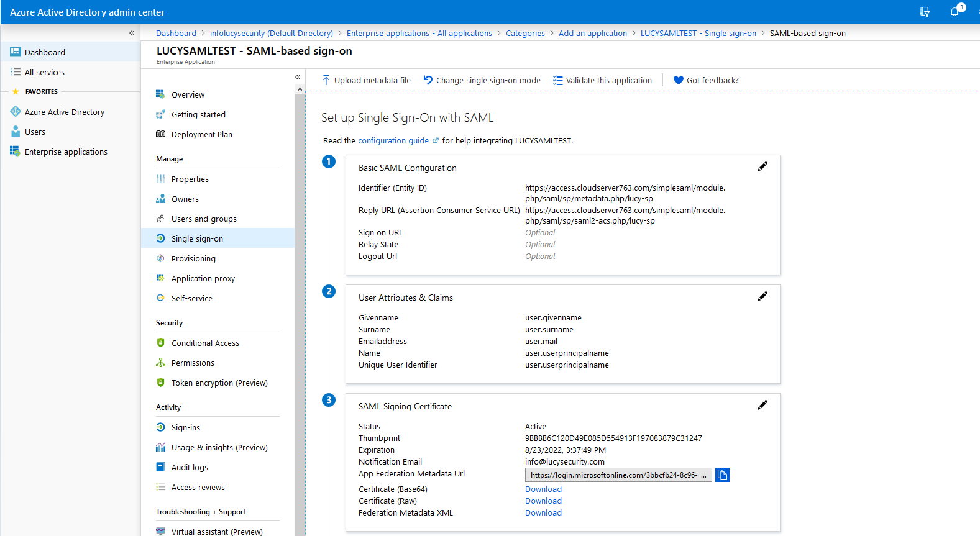Click the Dashboard icon in sidebar
980x536 pixels.
(x=15, y=52)
